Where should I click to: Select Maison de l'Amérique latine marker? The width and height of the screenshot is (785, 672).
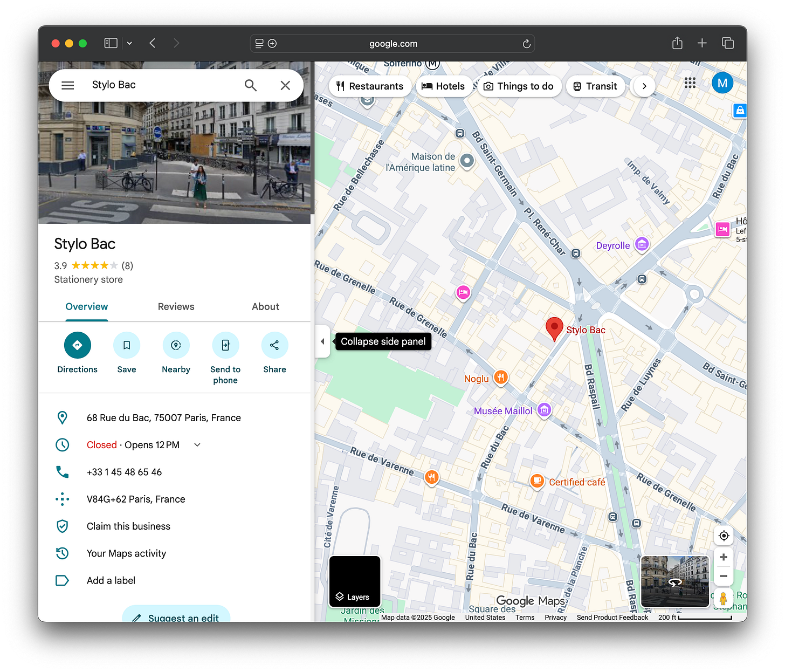coord(467,161)
